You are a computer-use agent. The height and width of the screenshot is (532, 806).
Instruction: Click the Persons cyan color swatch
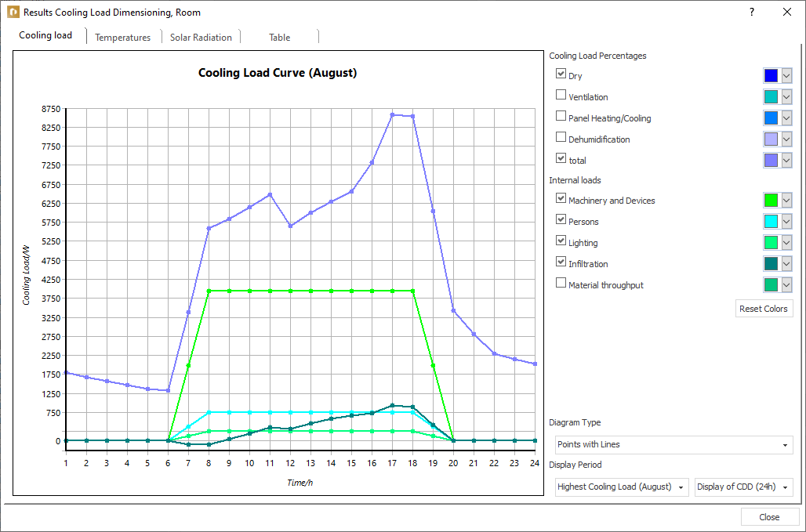point(771,221)
